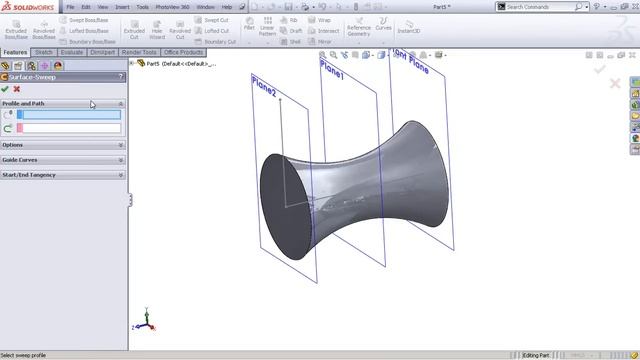The width and height of the screenshot is (640, 360).
Task: Select the Intersect tool
Action: click(x=324, y=31)
